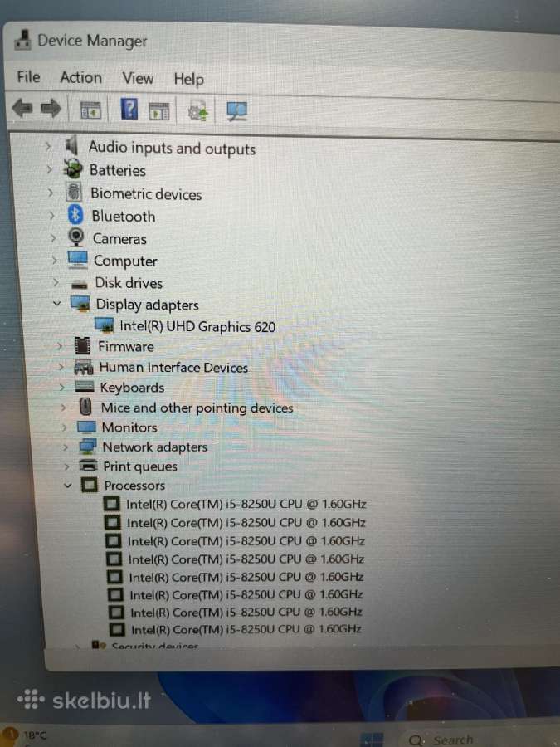
Task: Select Intel(R) UHD Graphics 620 device
Action: (197, 327)
